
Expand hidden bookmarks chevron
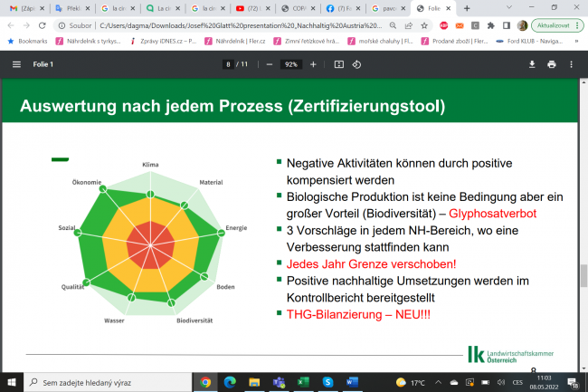(x=576, y=41)
